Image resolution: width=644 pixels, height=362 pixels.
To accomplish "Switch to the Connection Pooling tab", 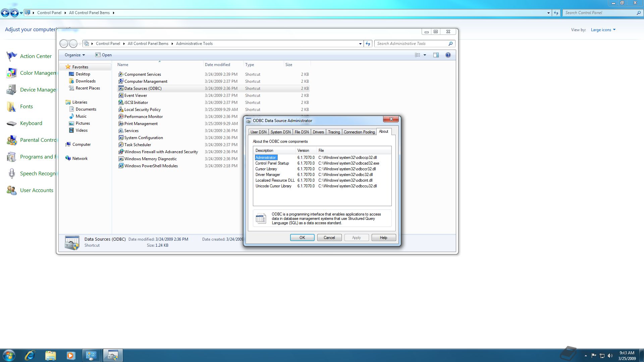I will click(359, 132).
